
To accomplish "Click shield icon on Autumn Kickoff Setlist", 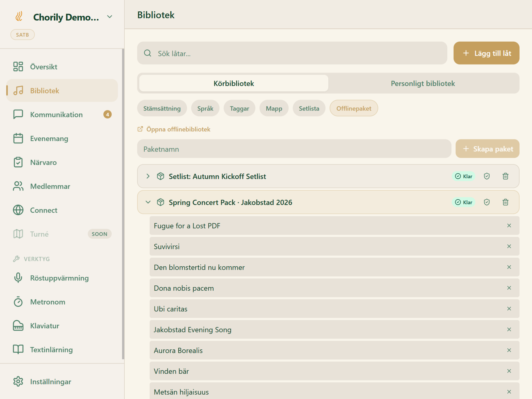I will 487,176.
